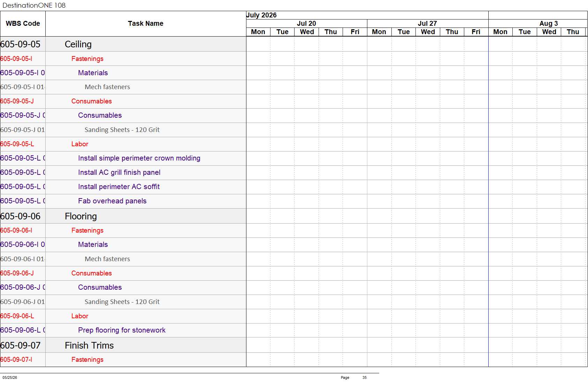Click Wed under Jul 20
Image resolution: width=588 pixels, height=382 pixels.
coord(307,32)
